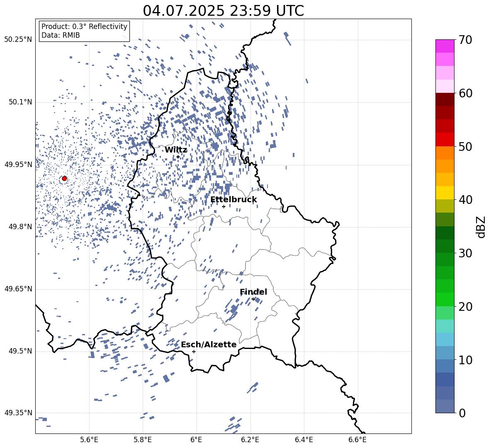Screen dimensions: 491x448
Task: Click the Data: RMIB text
Action: click(61, 35)
